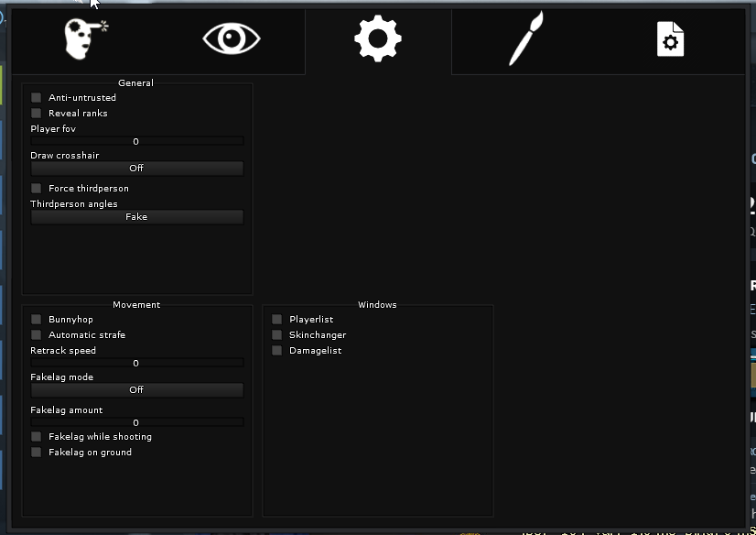
Task: Click the Thirdperson angles label
Action: (x=74, y=204)
